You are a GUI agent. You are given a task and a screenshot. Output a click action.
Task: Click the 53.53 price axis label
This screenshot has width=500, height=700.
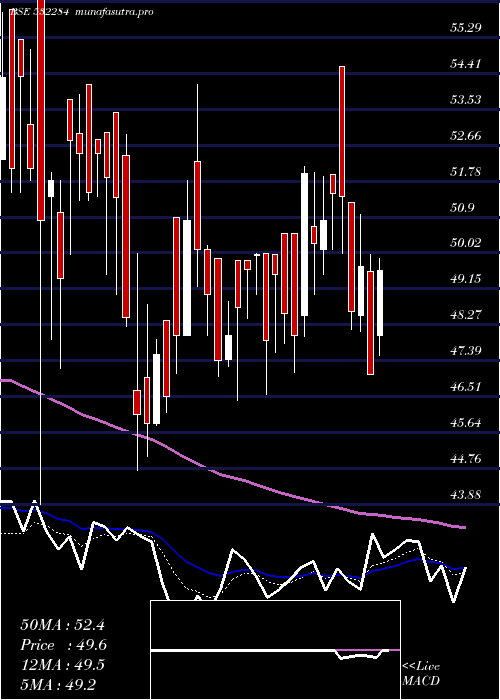pos(466,100)
